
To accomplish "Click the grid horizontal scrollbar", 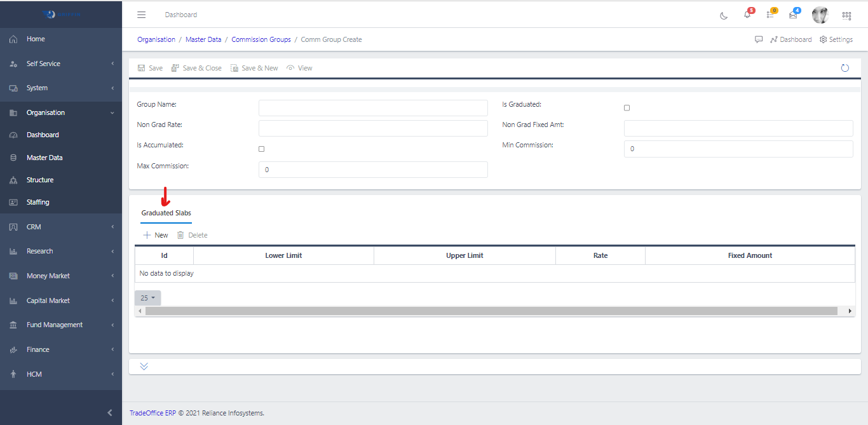I will click(491, 311).
